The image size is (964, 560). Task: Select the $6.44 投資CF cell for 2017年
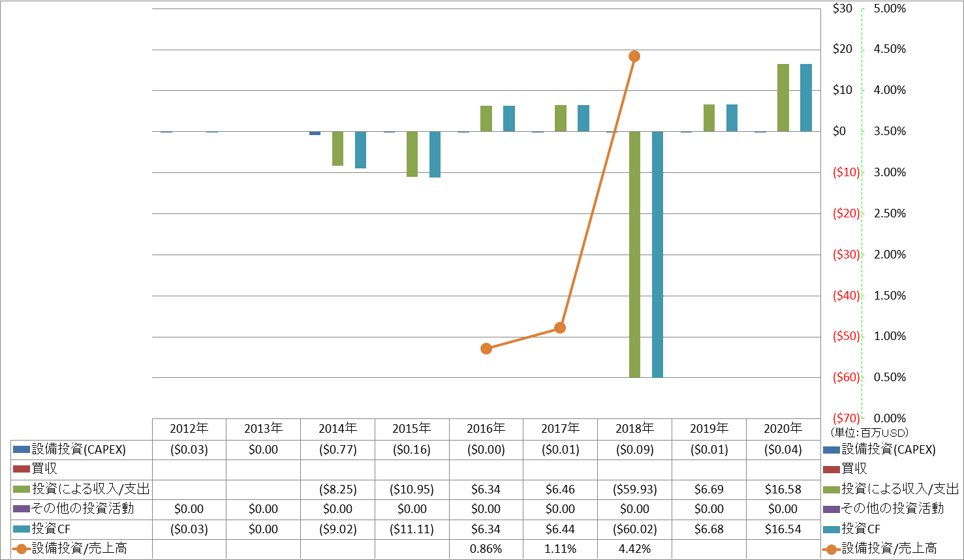click(560, 529)
